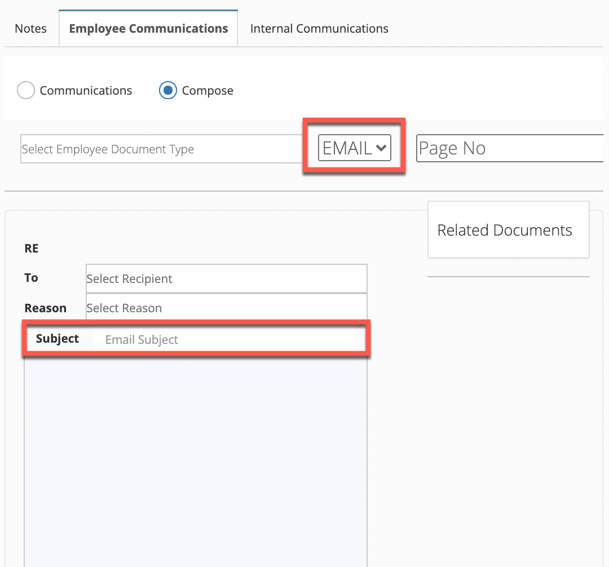
Task: Expand the EMAIL delivery type dropdown
Action: click(354, 148)
